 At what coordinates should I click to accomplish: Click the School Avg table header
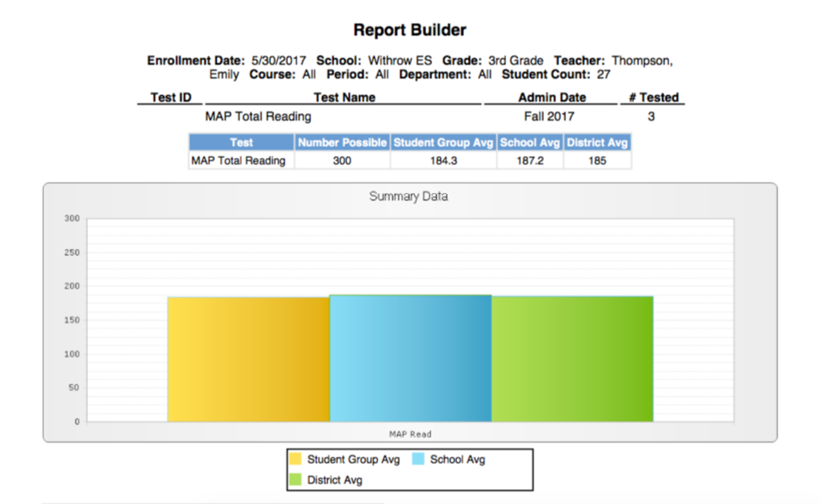[530, 143]
